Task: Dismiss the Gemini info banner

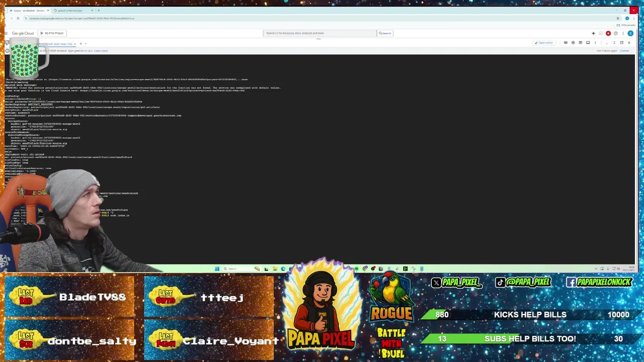Action: [624, 51]
